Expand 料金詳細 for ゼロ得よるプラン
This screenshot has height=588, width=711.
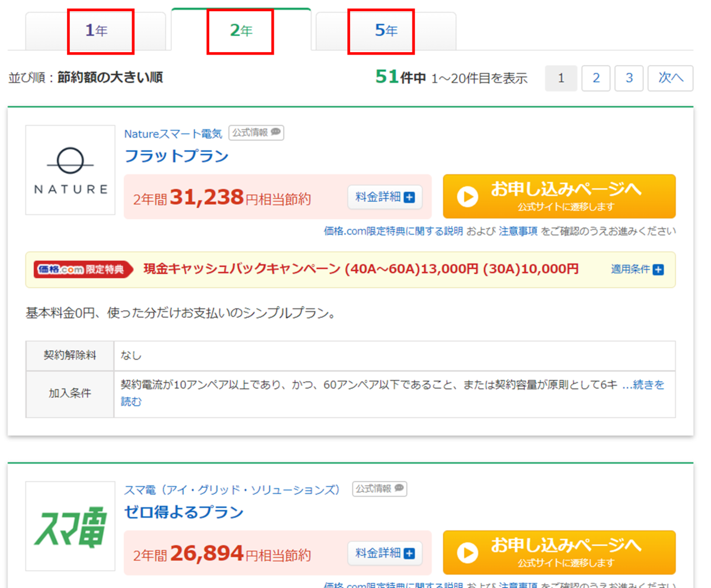point(385,554)
